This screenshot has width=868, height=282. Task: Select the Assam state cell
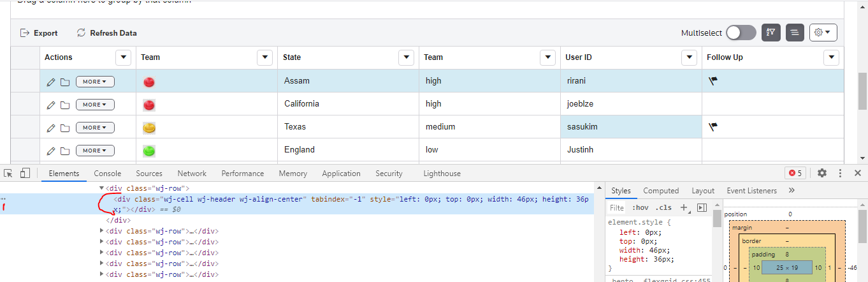[349, 81]
